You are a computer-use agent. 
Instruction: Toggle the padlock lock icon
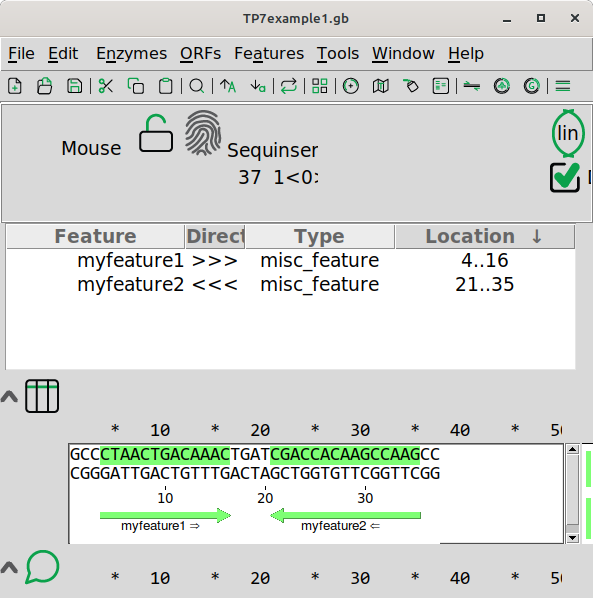click(156, 133)
